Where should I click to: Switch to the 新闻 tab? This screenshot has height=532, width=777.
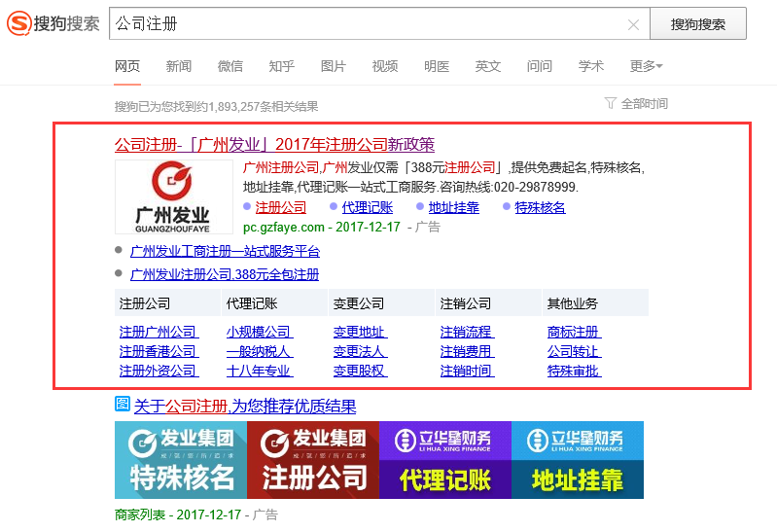179,66
